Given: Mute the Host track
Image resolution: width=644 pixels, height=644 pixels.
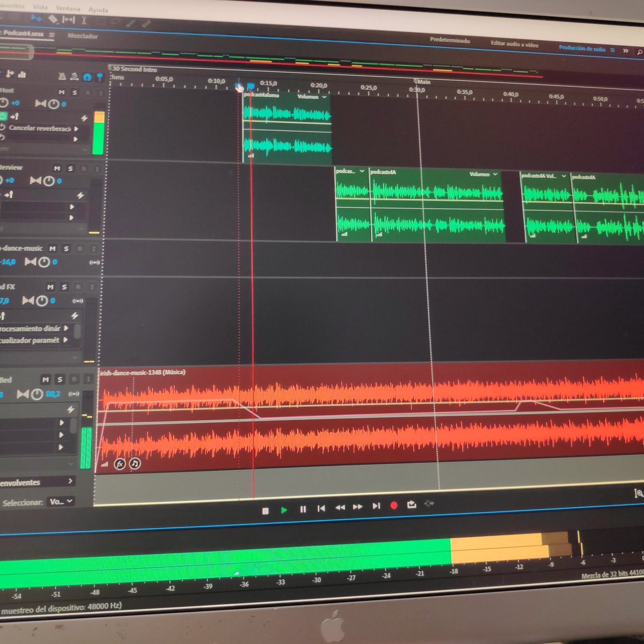Looking at the screenshot, I should pyautogui.click(x=61, y=92).
